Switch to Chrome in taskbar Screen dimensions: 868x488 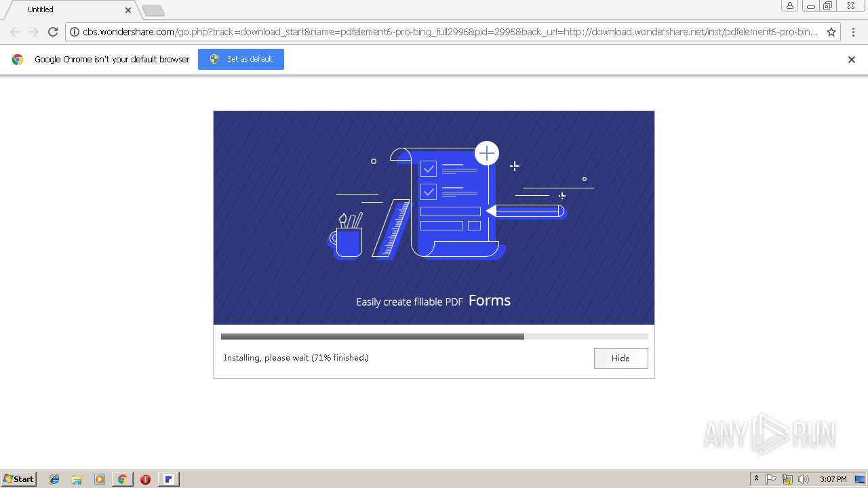click(122, 479)
